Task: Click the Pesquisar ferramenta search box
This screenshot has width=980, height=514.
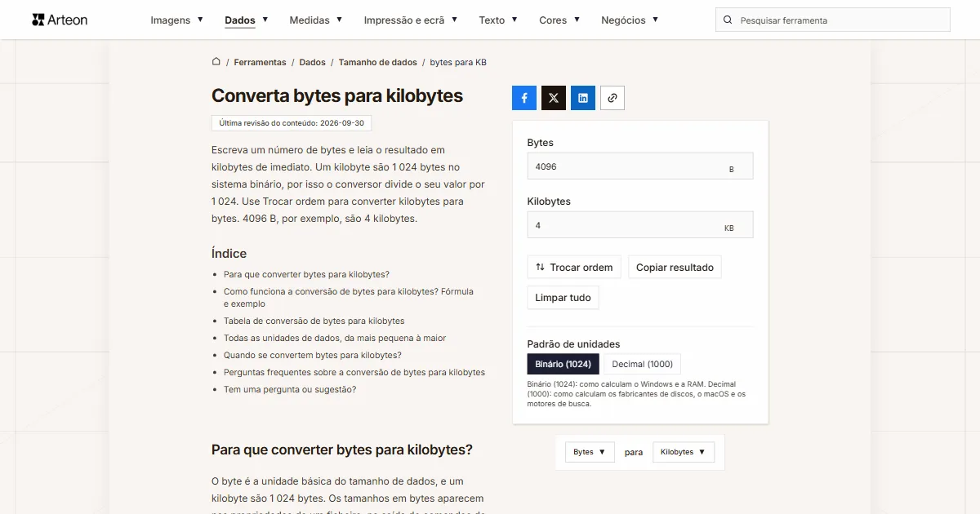Action: (x=833, y=20)
